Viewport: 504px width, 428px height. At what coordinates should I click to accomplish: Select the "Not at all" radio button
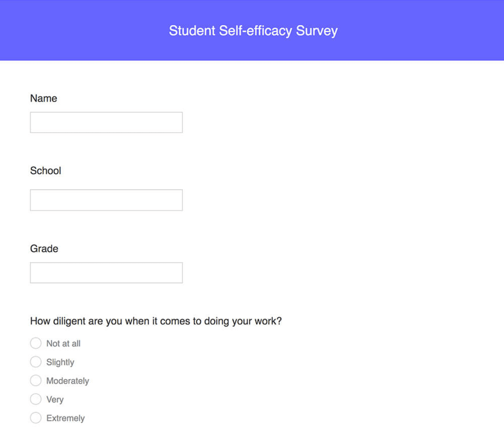[x=36, y=343]
